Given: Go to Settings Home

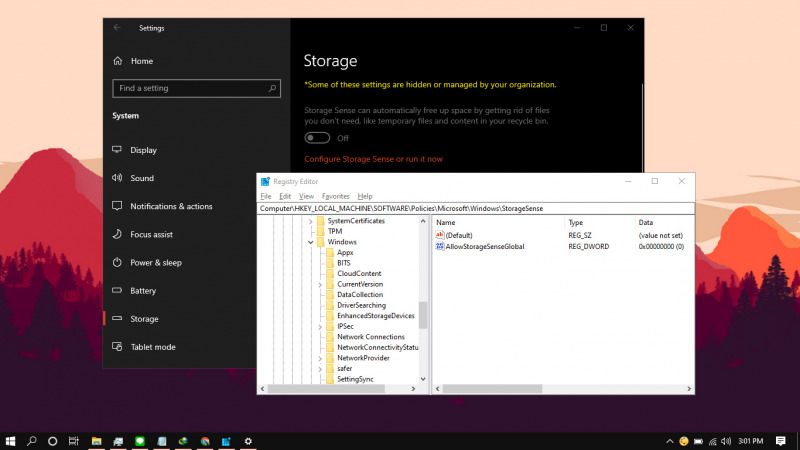Looking at the screenshot, I should [141, 61].
